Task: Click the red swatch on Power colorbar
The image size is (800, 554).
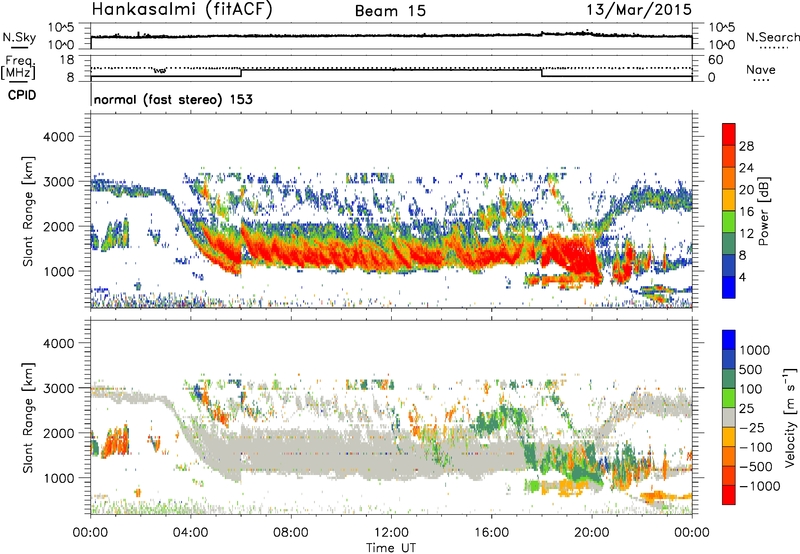Action: [x=729, y=134]
